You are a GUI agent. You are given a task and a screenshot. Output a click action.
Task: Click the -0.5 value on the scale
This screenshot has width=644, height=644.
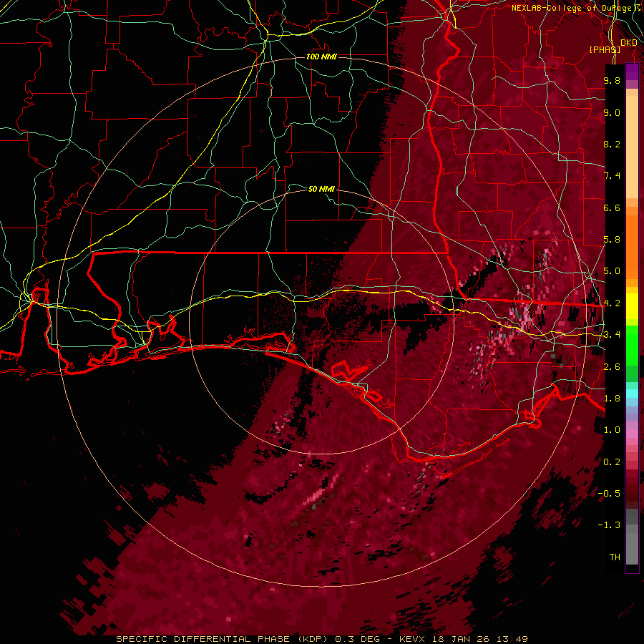(609, 494)
